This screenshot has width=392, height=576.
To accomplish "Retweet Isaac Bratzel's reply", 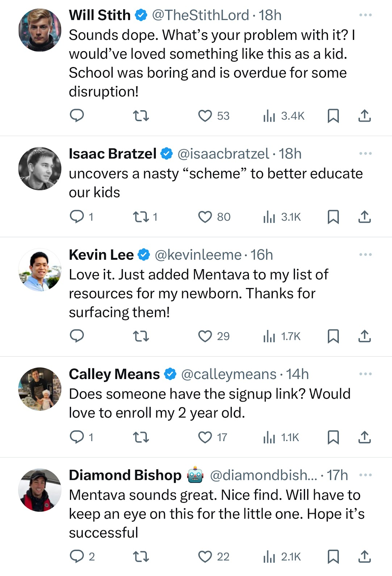I will (x=141, y=217).
